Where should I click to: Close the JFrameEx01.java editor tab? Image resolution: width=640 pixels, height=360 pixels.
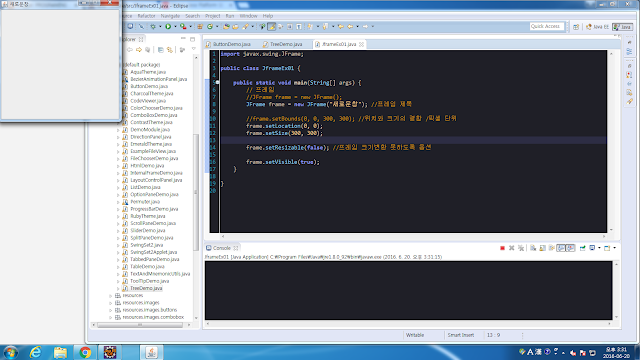(x=362, y=44)
